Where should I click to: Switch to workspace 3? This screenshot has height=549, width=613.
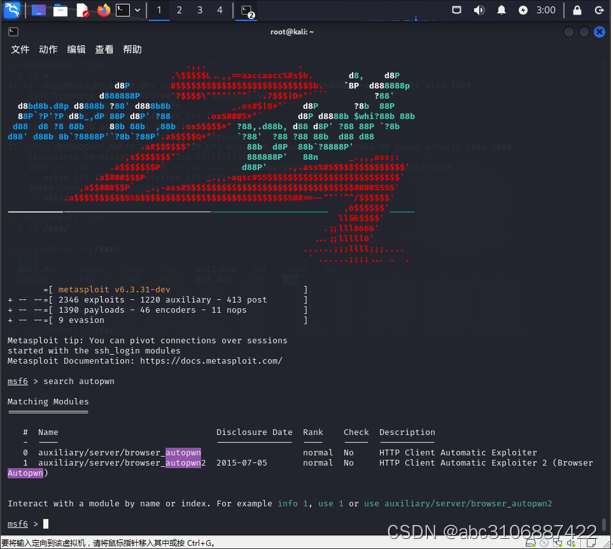[200, 10]
